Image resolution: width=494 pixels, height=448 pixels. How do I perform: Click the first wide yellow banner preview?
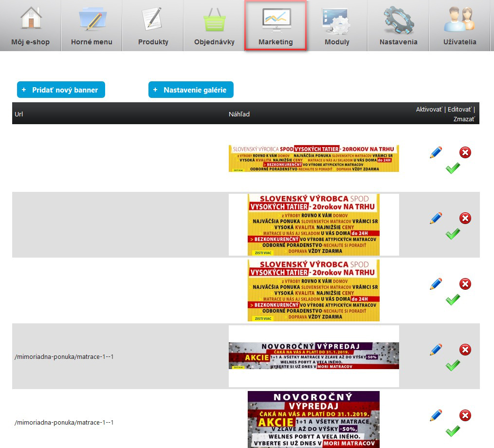click(313, 158)
